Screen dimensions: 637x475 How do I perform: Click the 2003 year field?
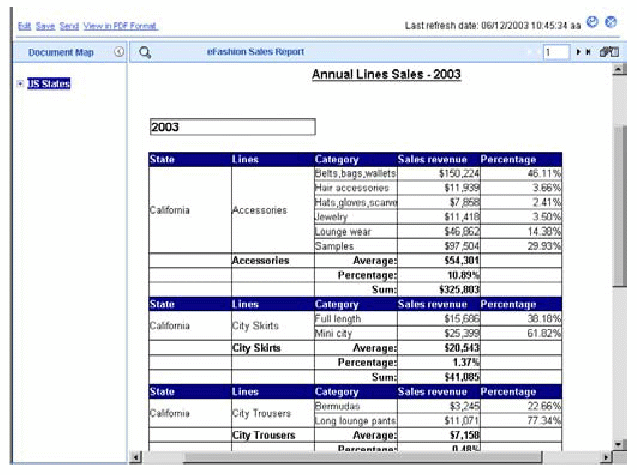232,127
